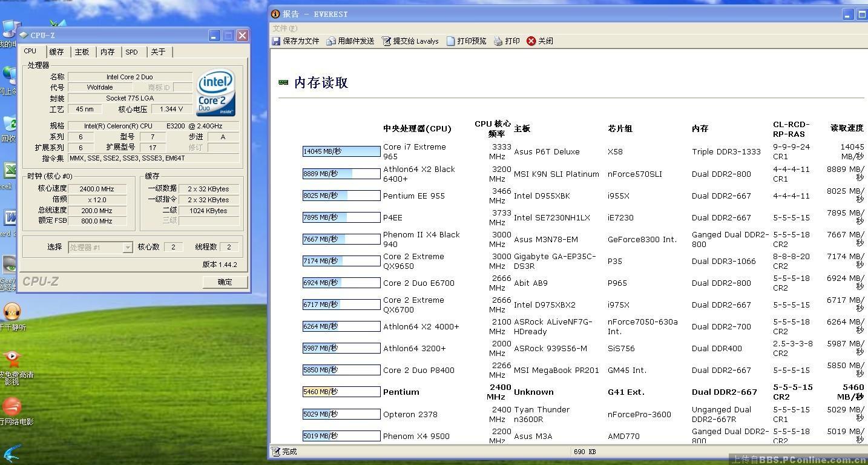Image resolution: width=868 pixels, height=465 pixels.
Task: Switch to the CPU tab in CPU-Z
Action: 30,51
